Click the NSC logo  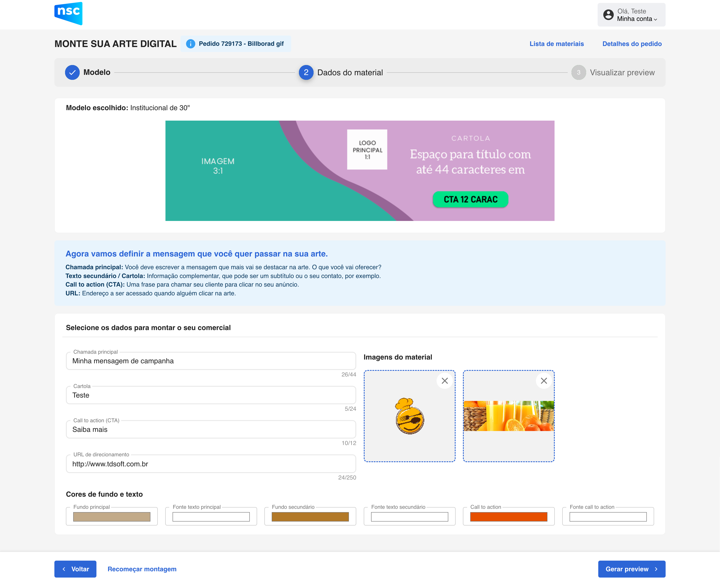[68, 13]
